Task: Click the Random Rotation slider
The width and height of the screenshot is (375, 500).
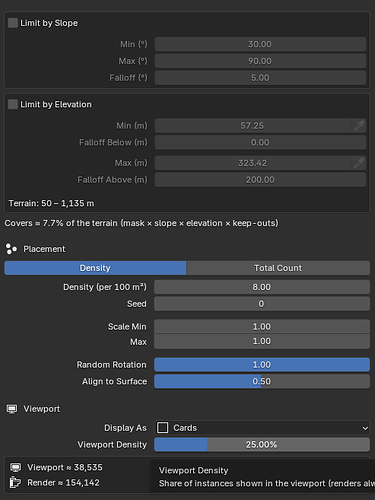Action: coord(262,365)
